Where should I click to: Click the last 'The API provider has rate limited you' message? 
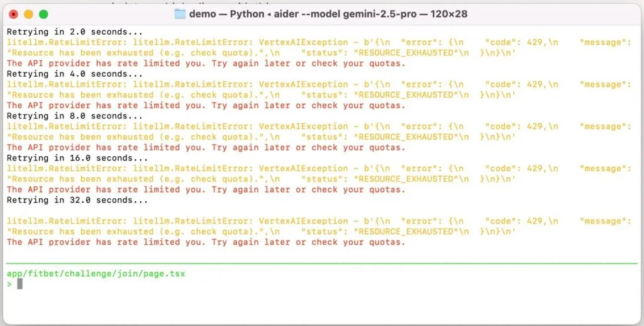(206, 242)
